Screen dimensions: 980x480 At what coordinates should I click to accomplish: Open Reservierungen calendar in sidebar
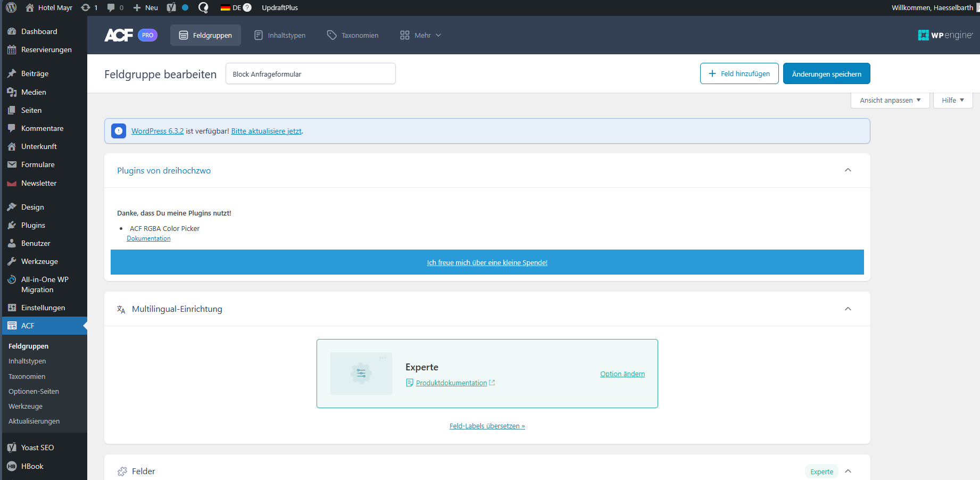[46, 49]
